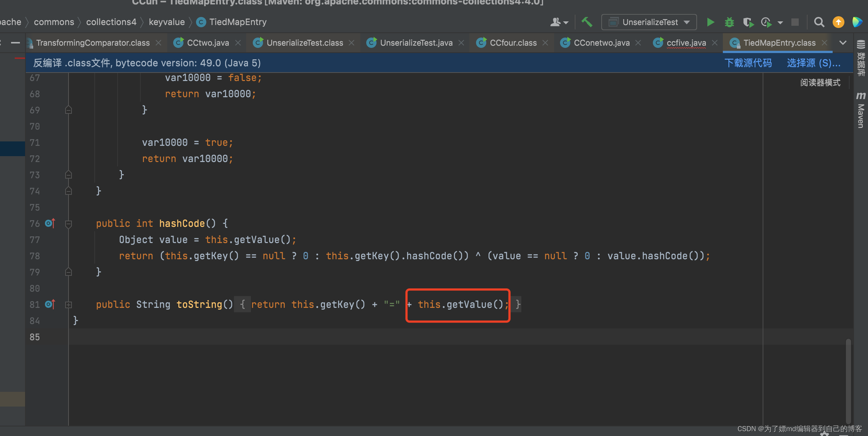
Task: Click fold end marker on line 79
Action: pos(69,272)
